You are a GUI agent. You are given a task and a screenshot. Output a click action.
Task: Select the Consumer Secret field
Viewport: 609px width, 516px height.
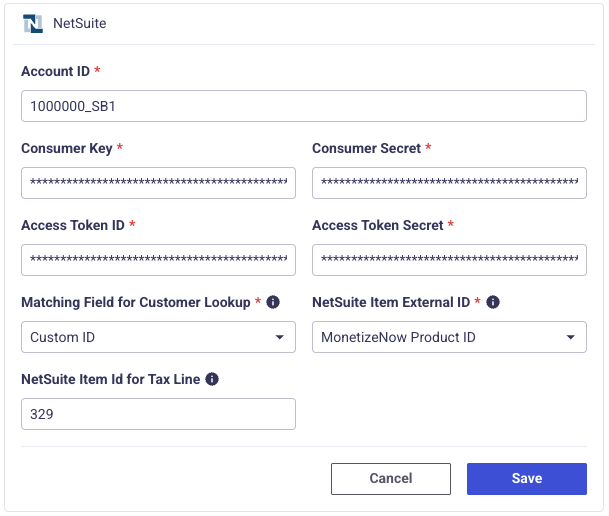point(449,183)
